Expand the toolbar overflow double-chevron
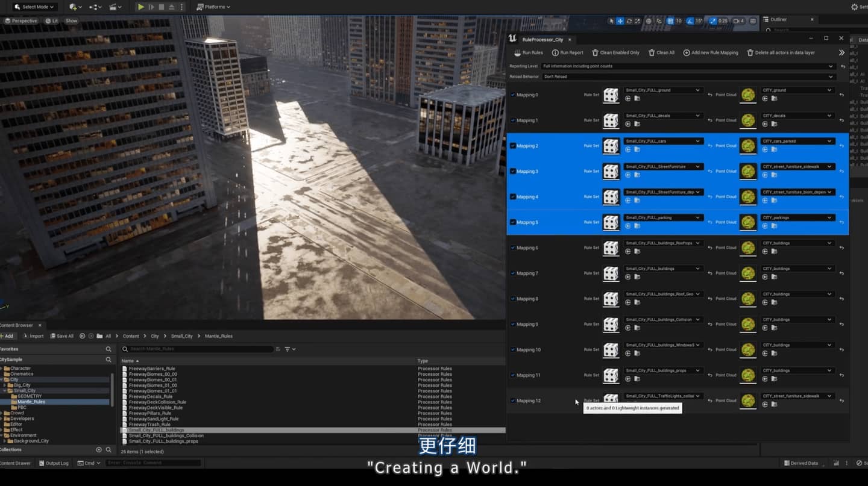 [841, 52]
